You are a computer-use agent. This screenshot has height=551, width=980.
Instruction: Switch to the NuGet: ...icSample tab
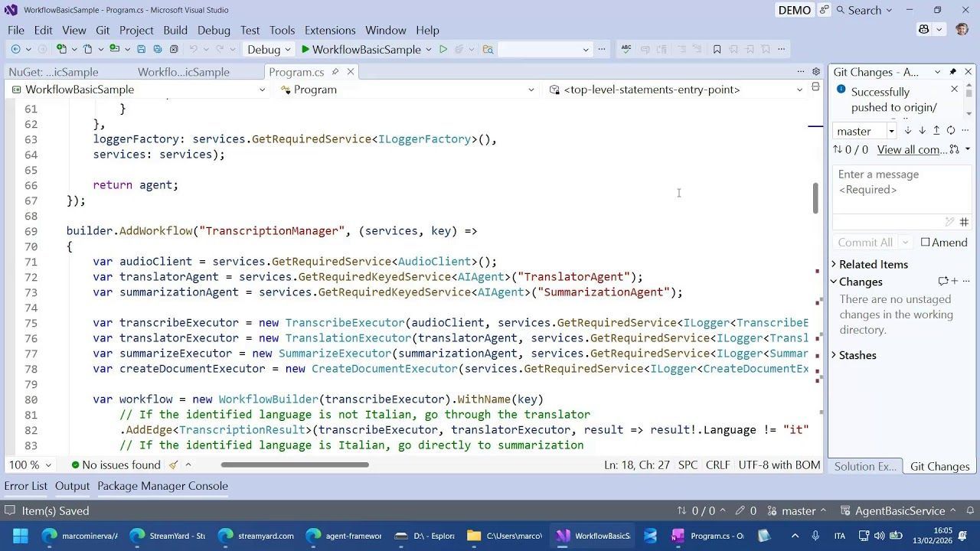pos(54,72)
